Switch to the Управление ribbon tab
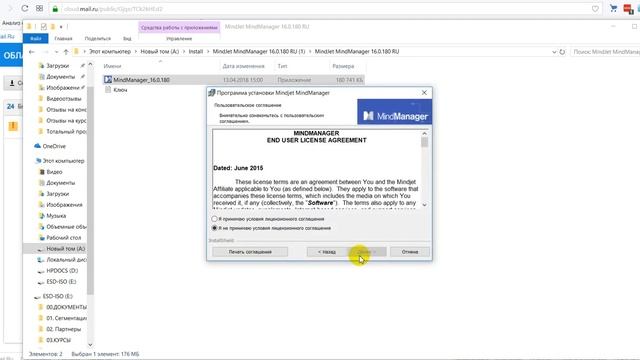Screen dimensions: 640x360 pyautogui.click(x=179, y=38)
